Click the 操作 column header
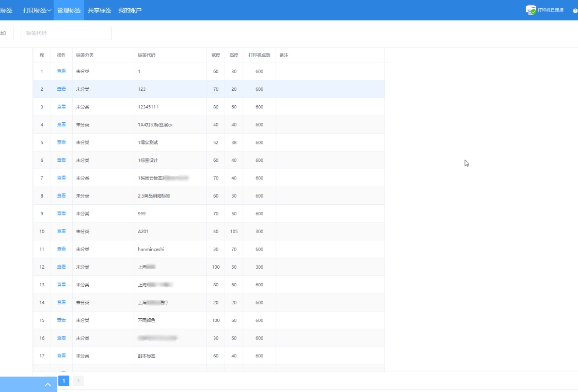 click(x=61, y=55)
